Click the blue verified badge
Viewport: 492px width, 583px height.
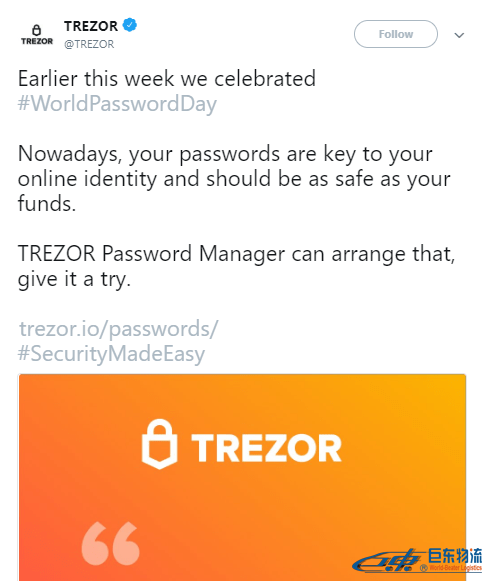coord(130,25)
